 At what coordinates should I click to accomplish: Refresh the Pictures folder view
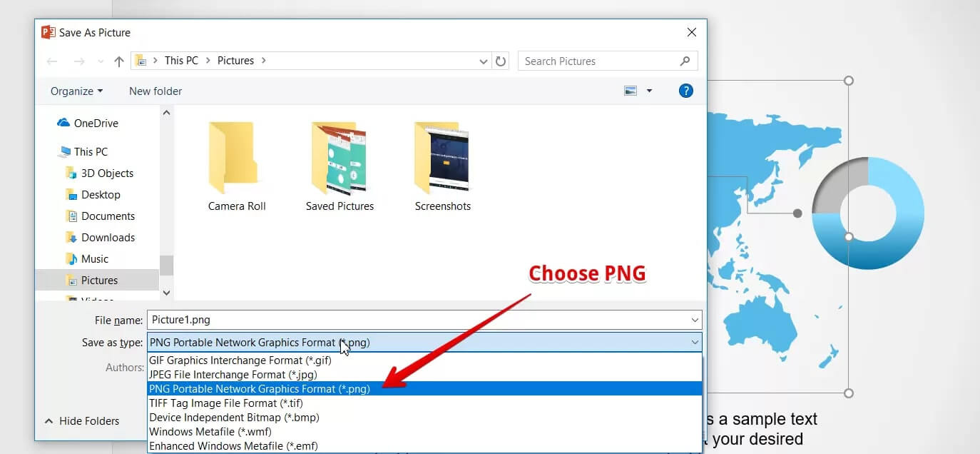pyautogui.click(x=501, y=61)
